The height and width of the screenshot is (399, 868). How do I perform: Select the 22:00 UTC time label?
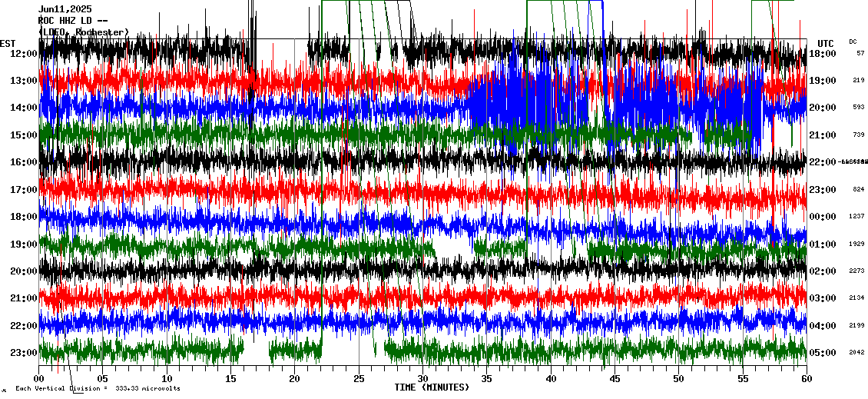(822, 162)
